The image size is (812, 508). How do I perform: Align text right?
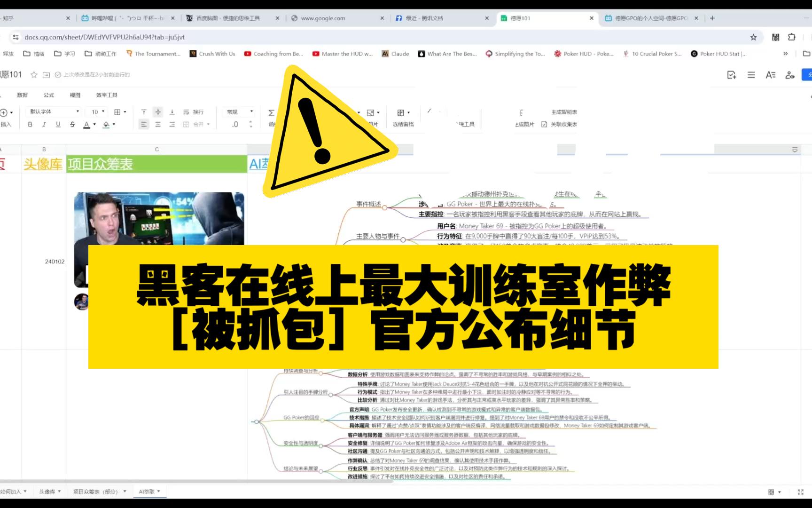point(172,124)
